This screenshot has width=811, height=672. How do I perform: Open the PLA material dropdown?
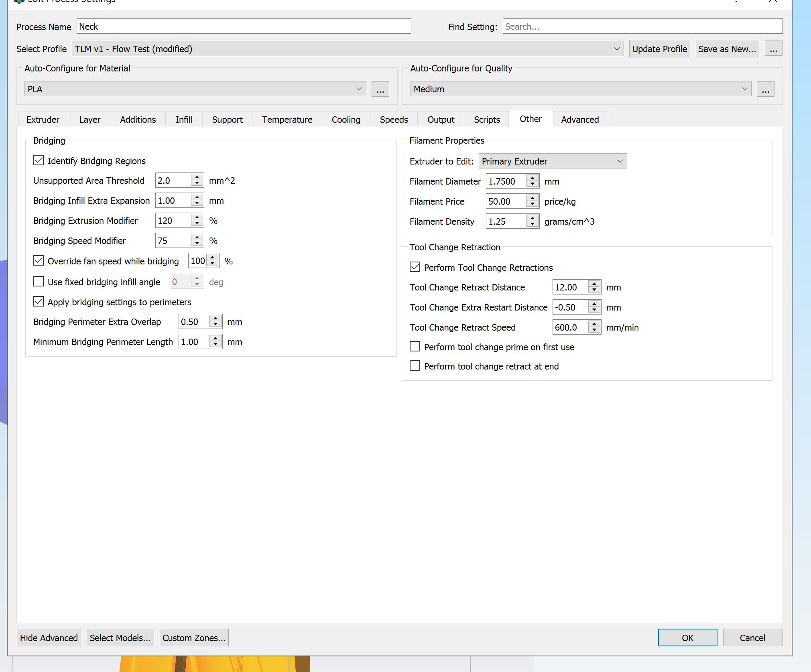coord(195,89)
